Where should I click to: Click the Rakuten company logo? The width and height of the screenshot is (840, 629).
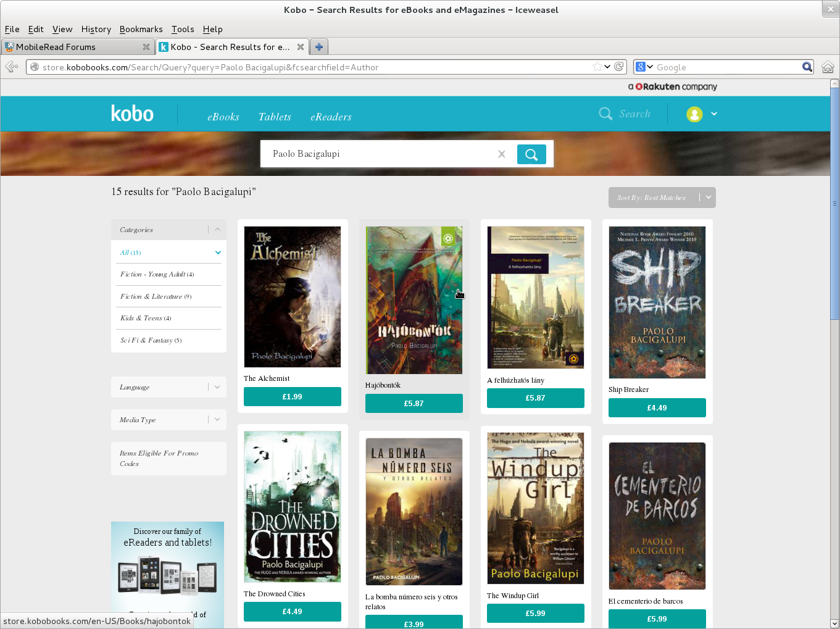click(673, 87)
